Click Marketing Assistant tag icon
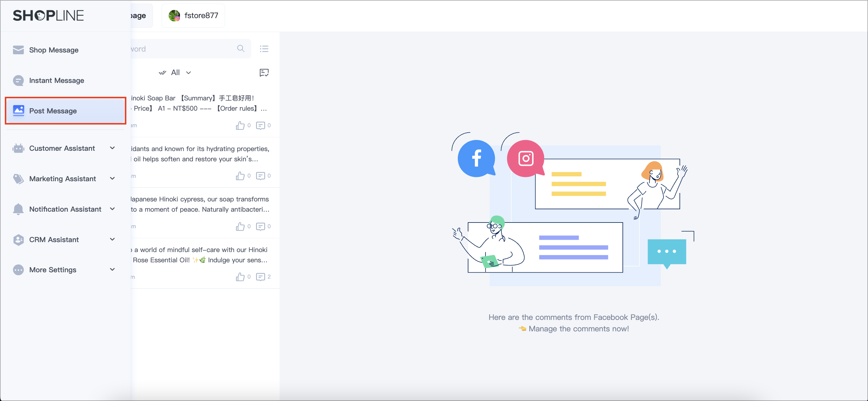The height and width of the screenshot is (401, 868). [x=18, y=178]
